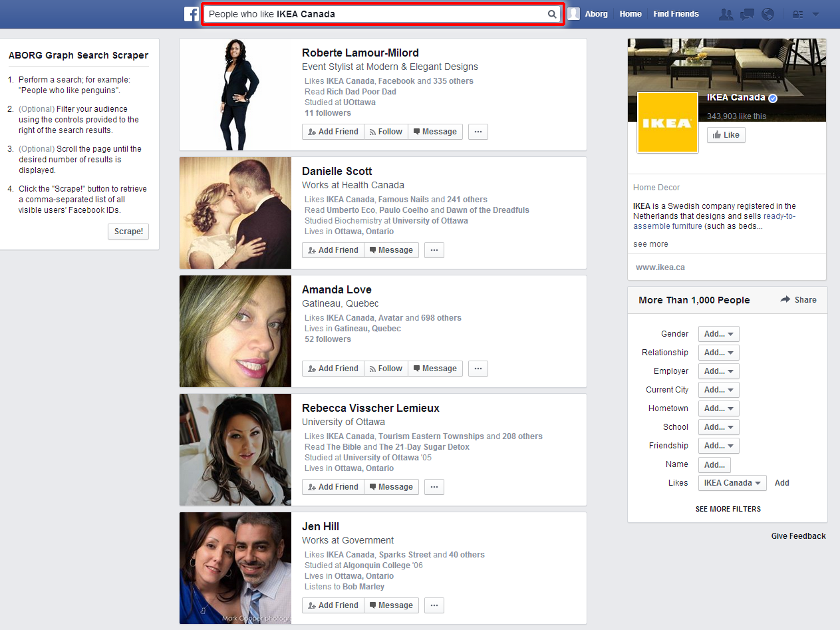This screenshot has width=840, height=630.
Task: Open the messages icon in top bar
Action: coord(747,14)
